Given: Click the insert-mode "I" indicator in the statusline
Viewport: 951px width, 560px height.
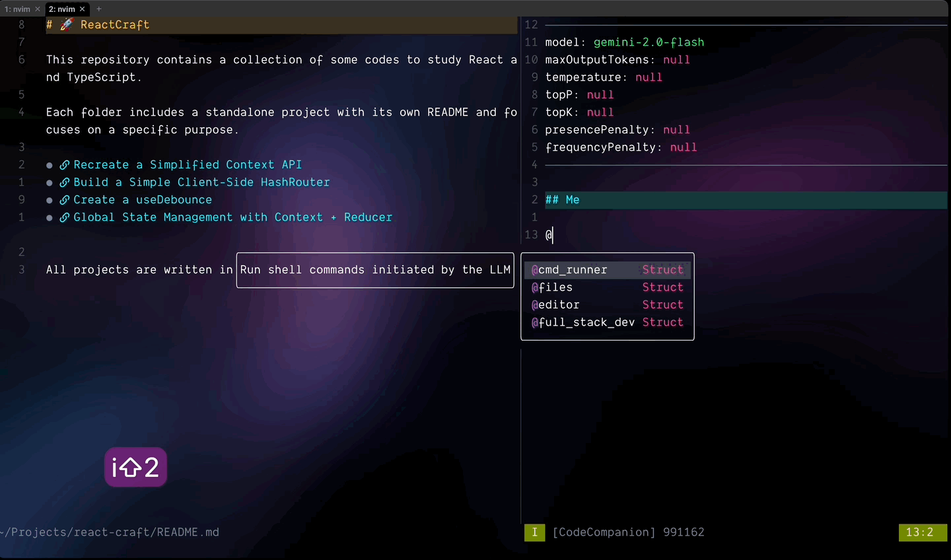Looking at the screenshot, I should (534, 532).
